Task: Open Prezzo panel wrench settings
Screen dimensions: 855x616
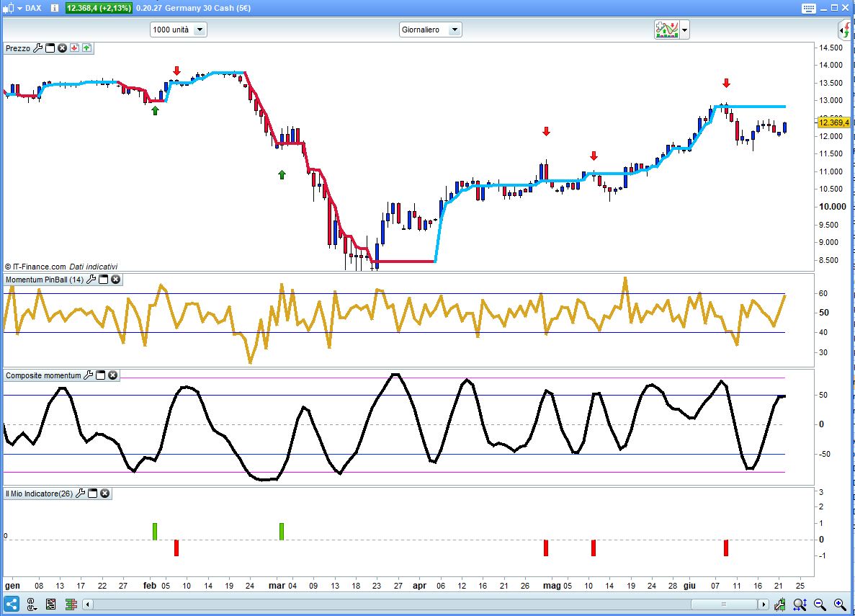Action: tap(38, 48)
